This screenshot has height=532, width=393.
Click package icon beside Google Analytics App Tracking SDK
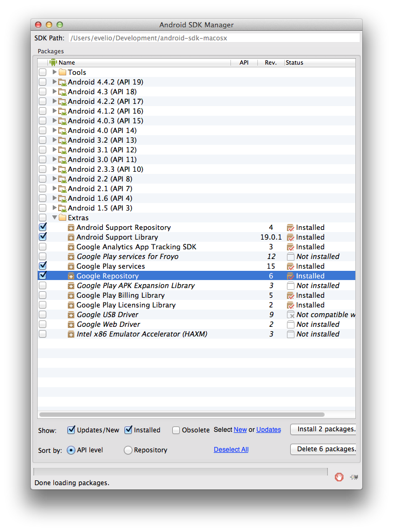[71, 247]
